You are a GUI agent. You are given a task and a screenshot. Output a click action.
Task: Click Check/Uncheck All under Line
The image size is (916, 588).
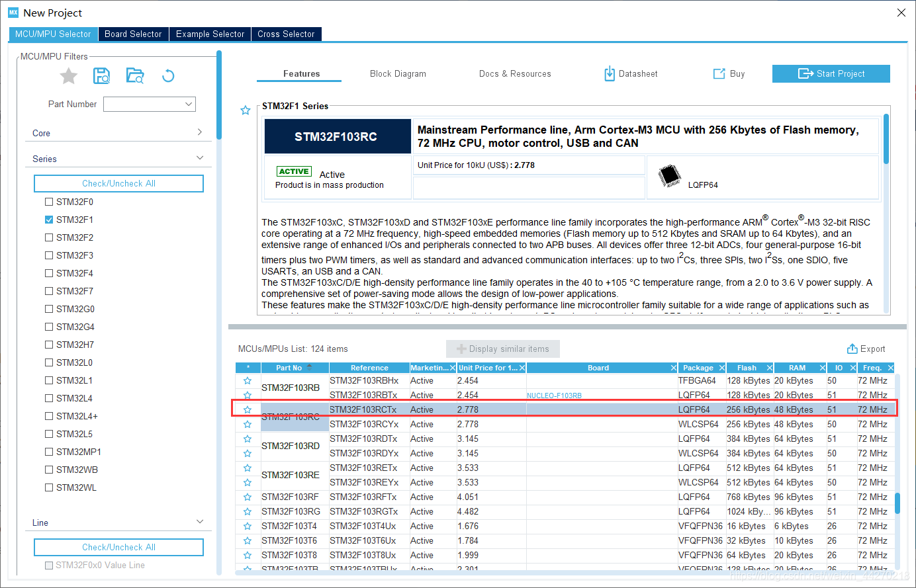coord(118,547)
